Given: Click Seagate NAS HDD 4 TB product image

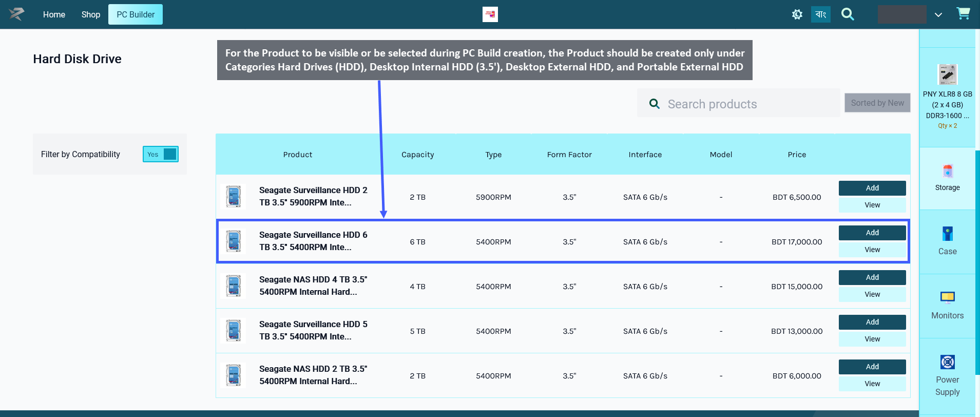Looking at the screenshot, I should (234, 286).
